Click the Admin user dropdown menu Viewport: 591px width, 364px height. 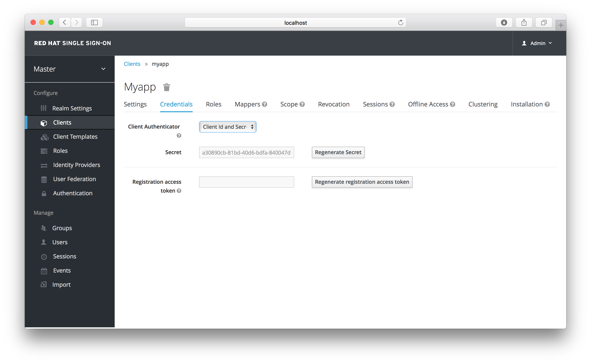click(x=536, y=43)
